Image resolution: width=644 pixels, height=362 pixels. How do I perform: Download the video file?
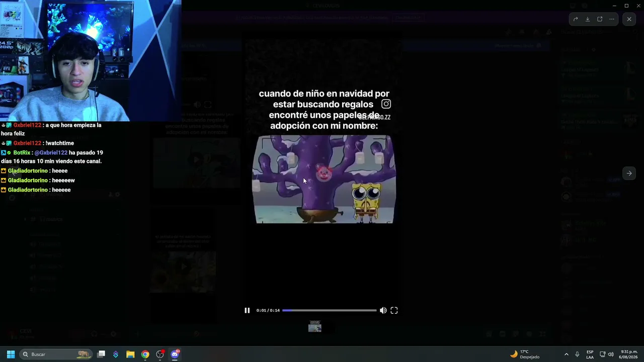[588, 19]
